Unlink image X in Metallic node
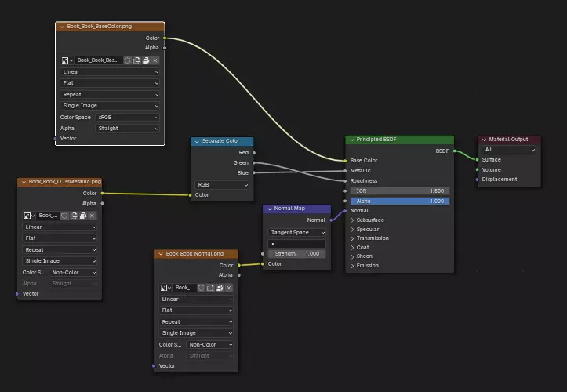Image resolution: width=567 pixels, height=392 pixels. (93, 216)
